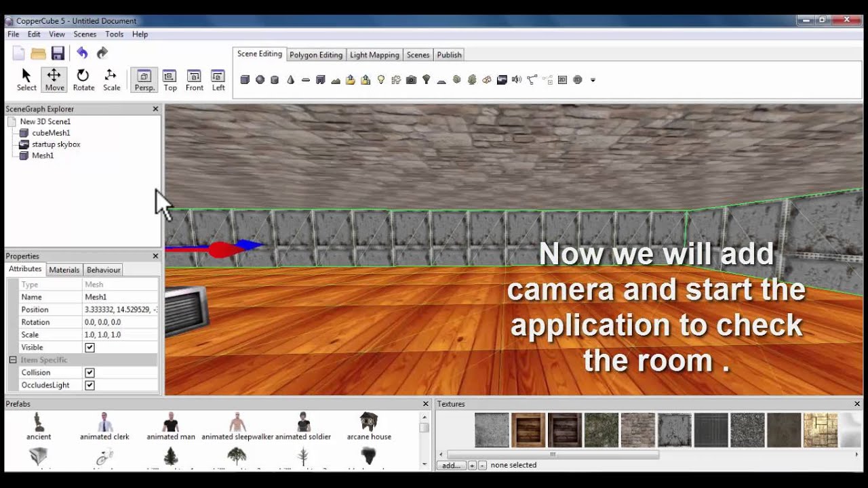
Task: Click the redo arrow icon
Action: coord(102,53)
